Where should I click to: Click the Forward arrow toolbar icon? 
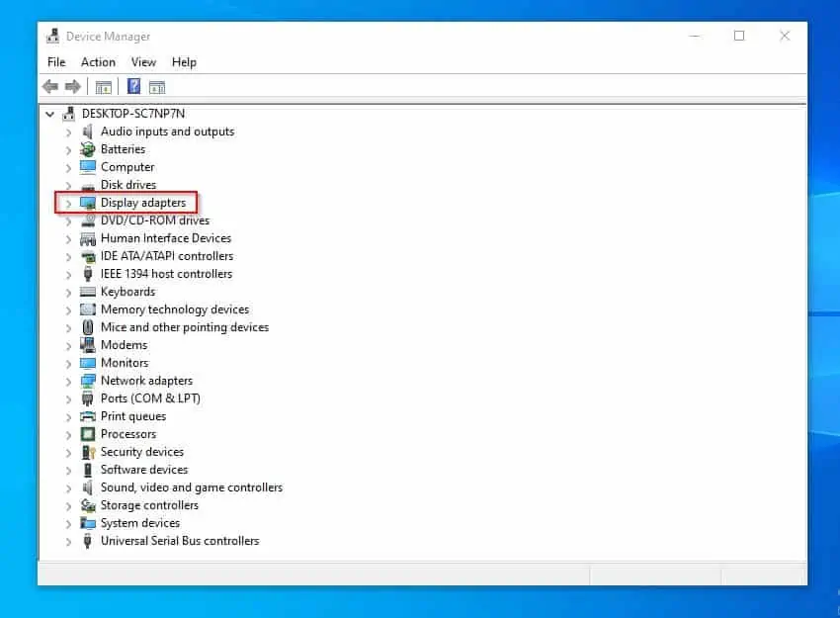point(73,86)
